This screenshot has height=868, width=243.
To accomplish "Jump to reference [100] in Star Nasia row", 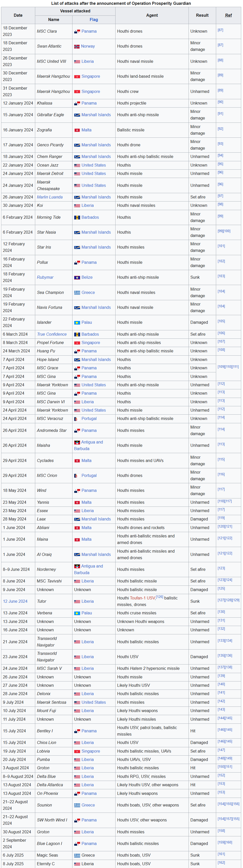I will [227, 231].
